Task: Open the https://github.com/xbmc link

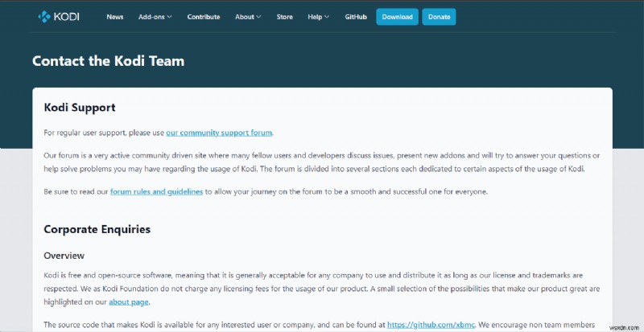Action: click(431, 325)
